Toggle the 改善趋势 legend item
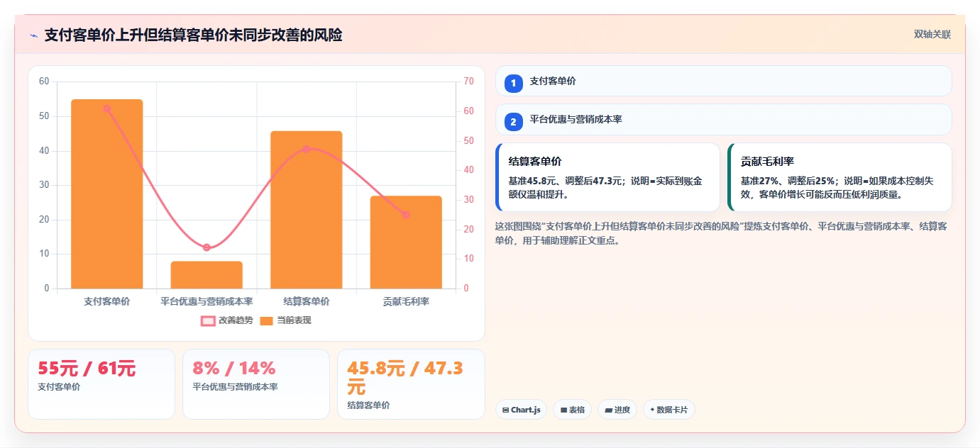 (227, 320)
